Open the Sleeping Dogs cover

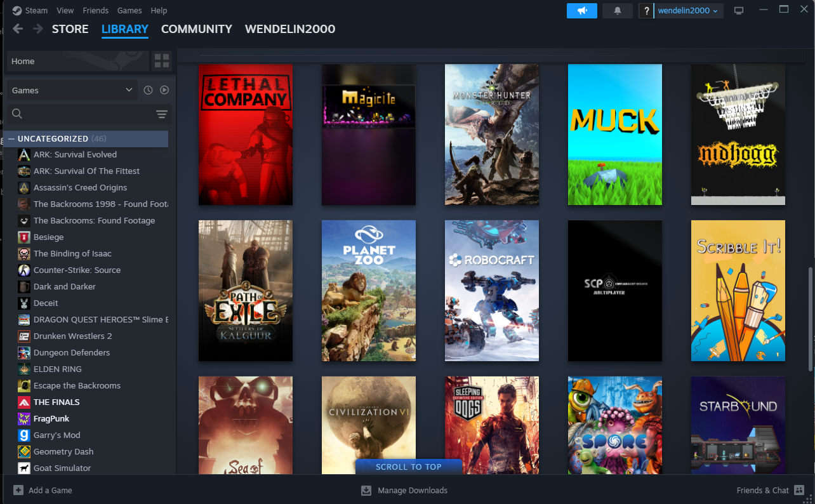(x=492, y=425)
